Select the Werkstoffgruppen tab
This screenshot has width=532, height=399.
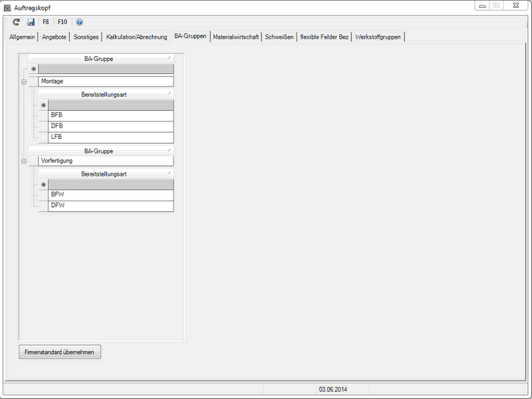tap(379, 37)
